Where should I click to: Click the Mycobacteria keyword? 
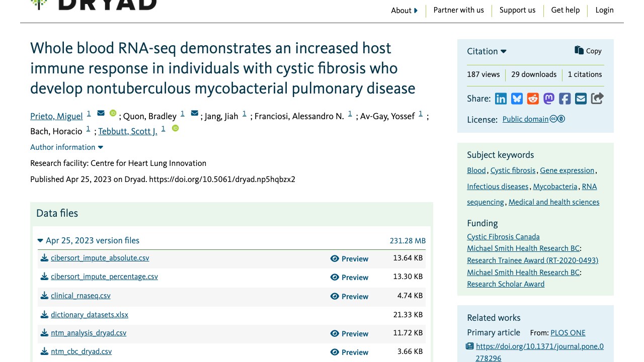coord(555,187)
